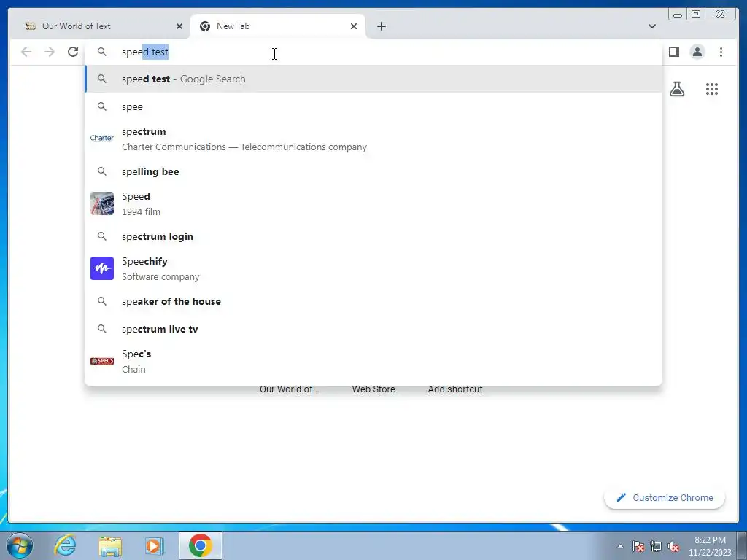The width and height of the screenshot is (747, 560).
Task: Choose the spelling bee suggestion
Action: [373, 171]
